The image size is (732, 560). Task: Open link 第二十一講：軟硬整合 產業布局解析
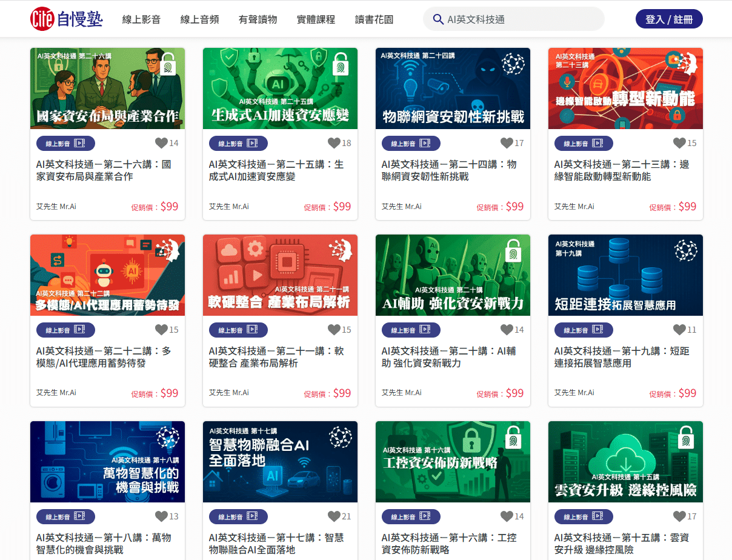[276, 357]
